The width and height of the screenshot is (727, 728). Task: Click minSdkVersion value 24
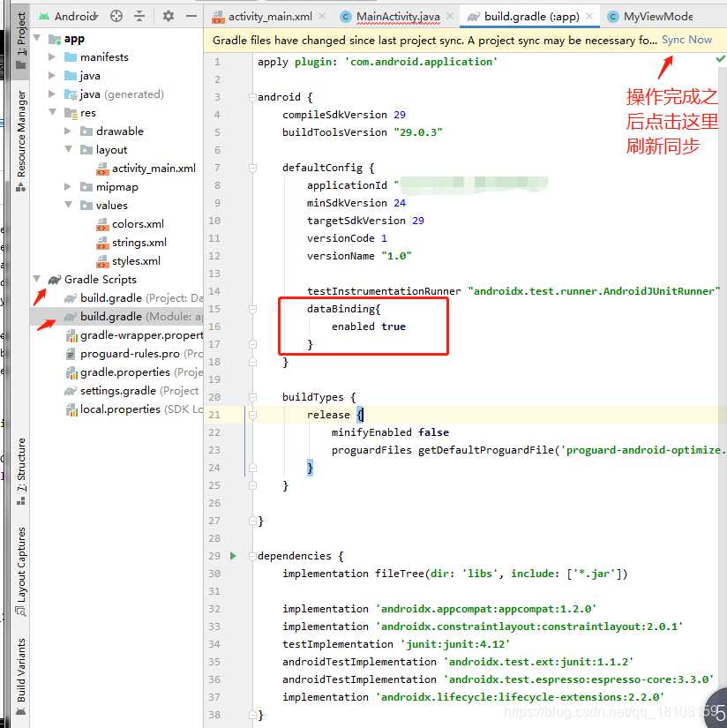(400, 203)
